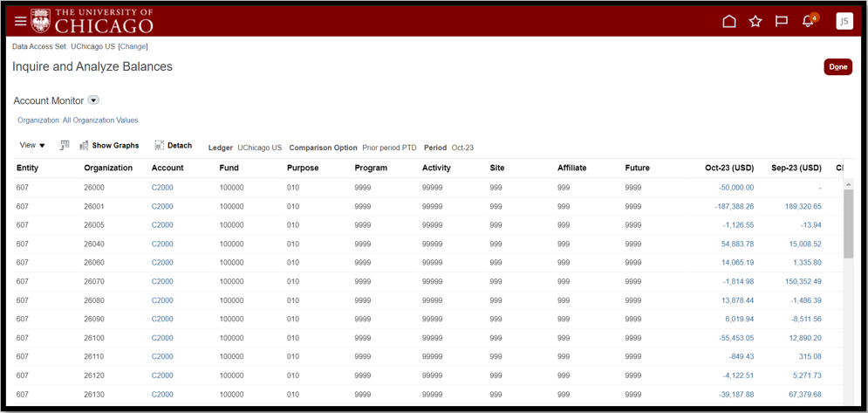Click the Entity column header
Viewport: 868px width, 413px height.
28,168
